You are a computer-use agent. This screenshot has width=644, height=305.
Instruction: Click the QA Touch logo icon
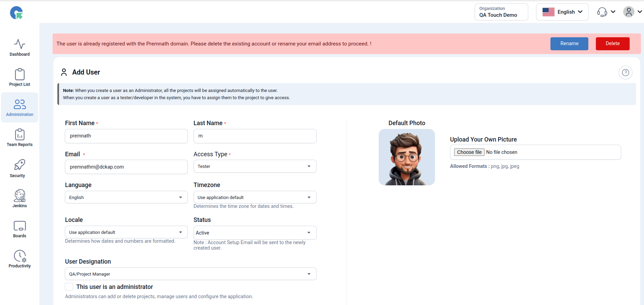16,13
